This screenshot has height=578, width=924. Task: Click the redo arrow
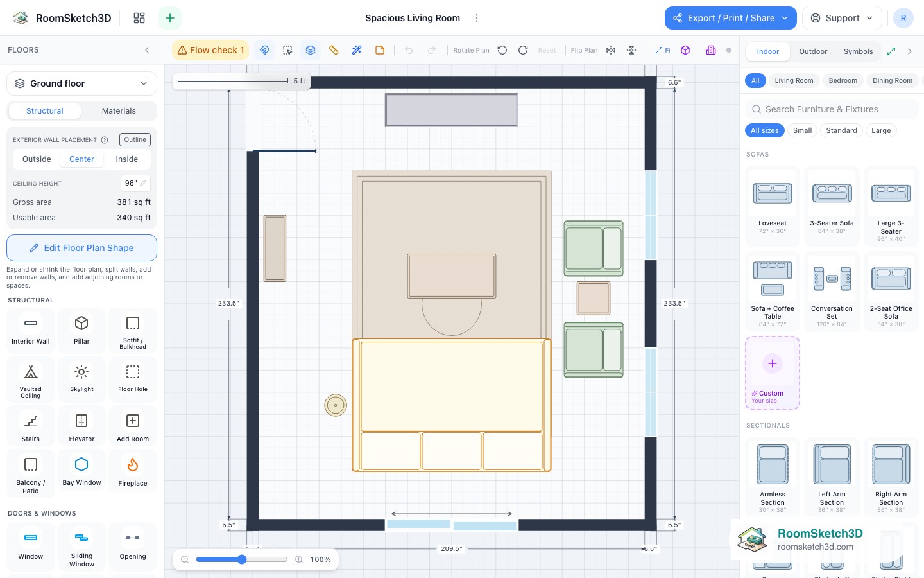coord(432,50)
